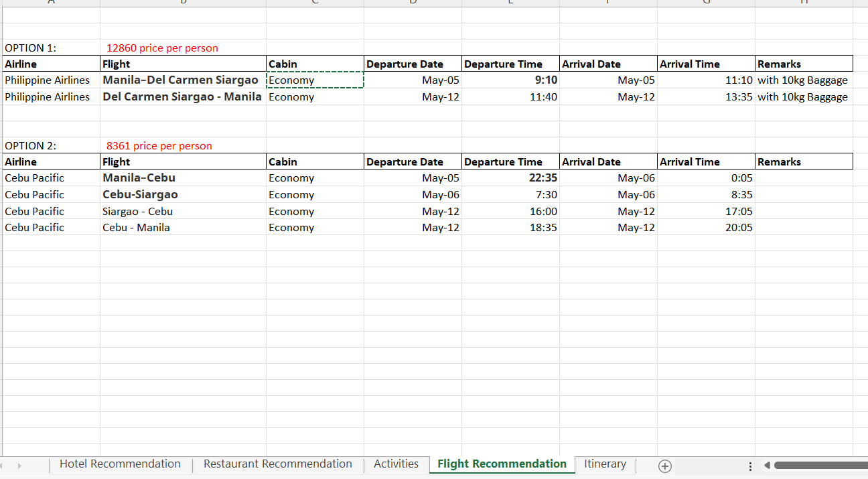This screenshot has width=868, height=479.
Task: Select the Manila–Del Carmen Siargao flight cell
Action: (x=180, y=80)
